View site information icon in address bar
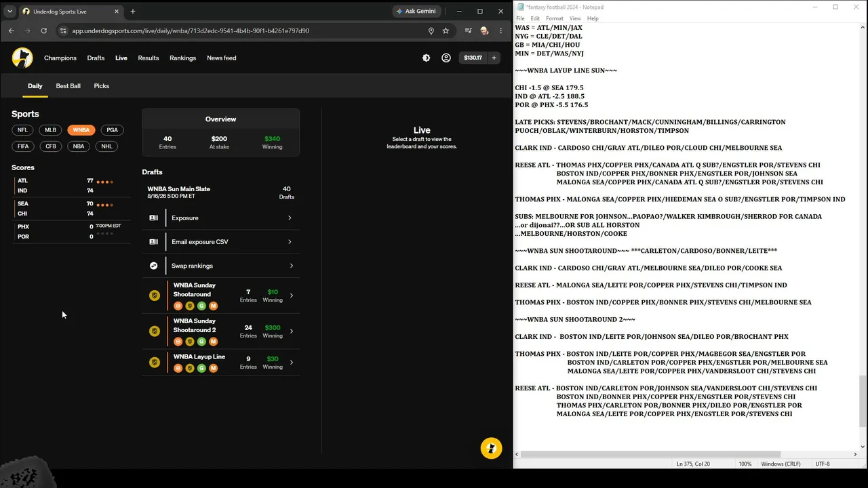Screen dimensions: 868x488 point(63,30)
